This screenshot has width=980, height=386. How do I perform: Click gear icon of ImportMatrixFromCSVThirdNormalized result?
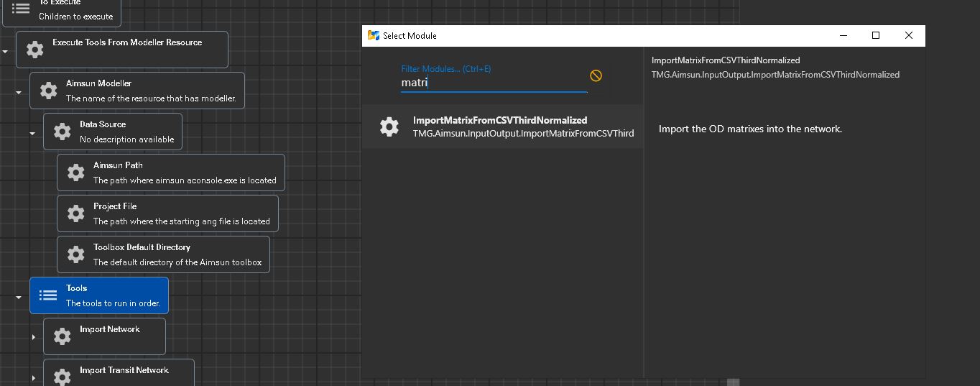[389, 127]
